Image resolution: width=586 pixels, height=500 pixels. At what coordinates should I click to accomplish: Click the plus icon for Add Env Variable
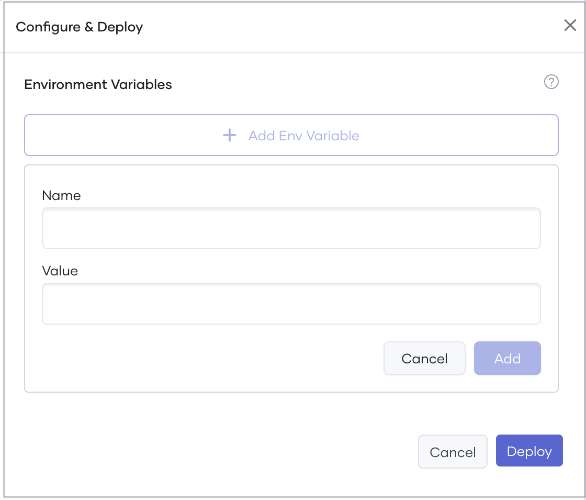tap(229, 135)
